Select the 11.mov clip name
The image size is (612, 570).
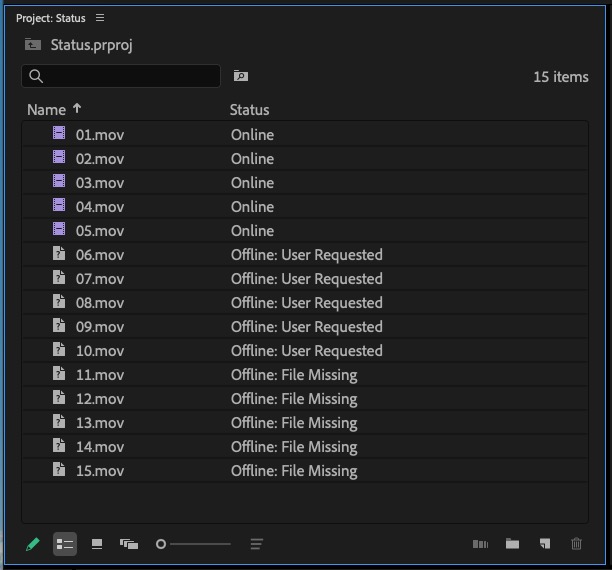100,375
